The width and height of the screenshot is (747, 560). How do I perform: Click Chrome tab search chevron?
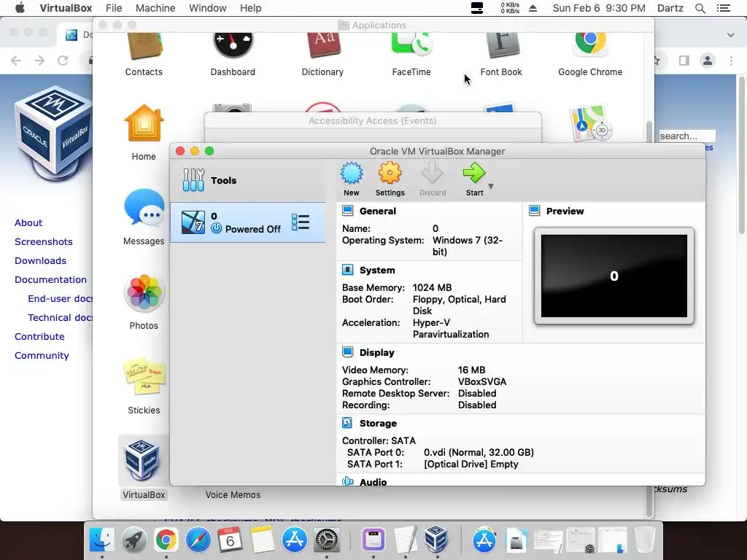click(731, 35)
